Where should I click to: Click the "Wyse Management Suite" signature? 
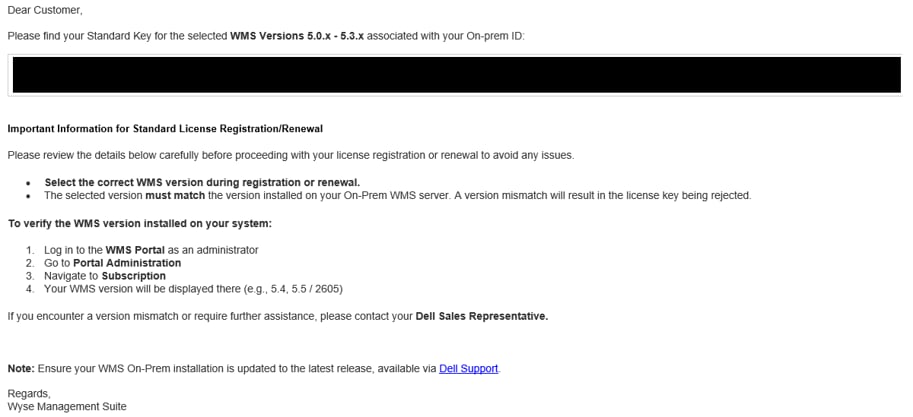(67, 407)
